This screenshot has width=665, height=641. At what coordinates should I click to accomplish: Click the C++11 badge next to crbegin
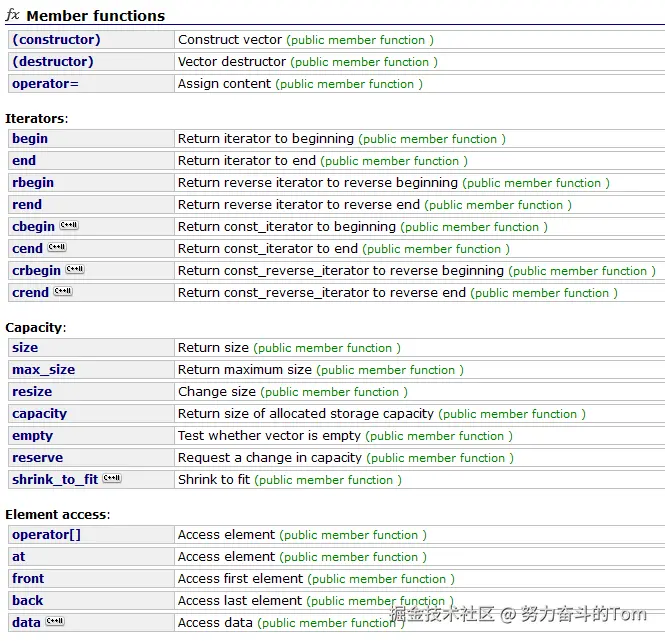tap(75, 270)
